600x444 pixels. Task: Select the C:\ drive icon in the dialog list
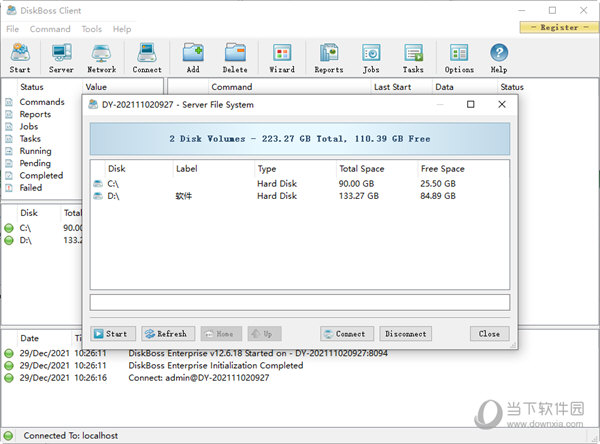(98, 184)
